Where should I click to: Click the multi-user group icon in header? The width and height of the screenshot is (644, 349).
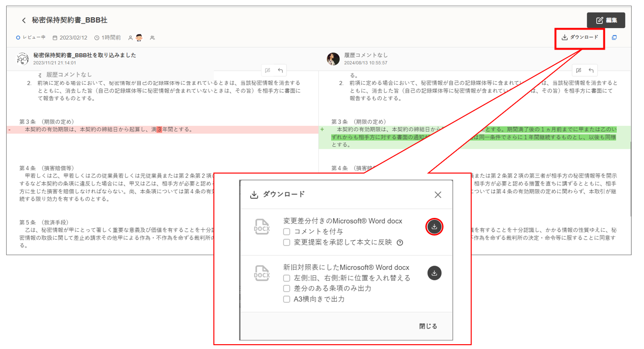(152, 38)
